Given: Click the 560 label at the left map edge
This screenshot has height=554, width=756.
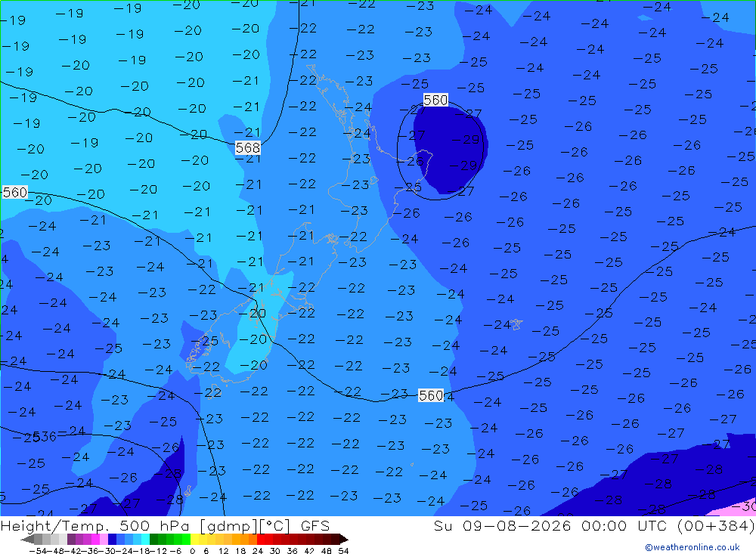Looking at the screenshot, I should pos(15,193).
